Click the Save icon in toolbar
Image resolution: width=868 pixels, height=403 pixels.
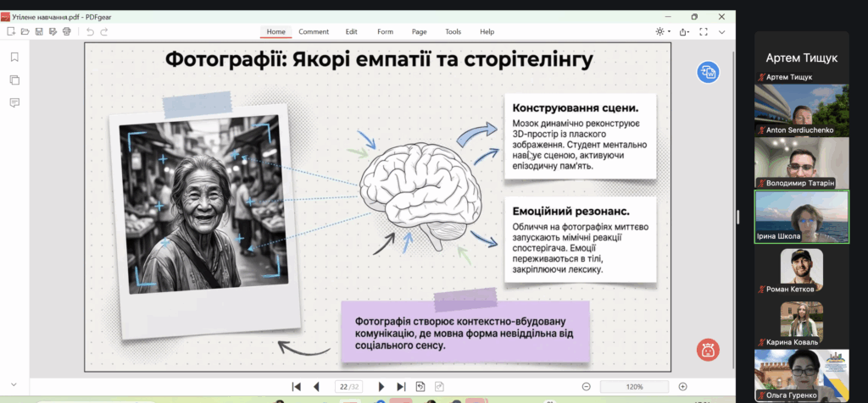[x=39, y=31]
